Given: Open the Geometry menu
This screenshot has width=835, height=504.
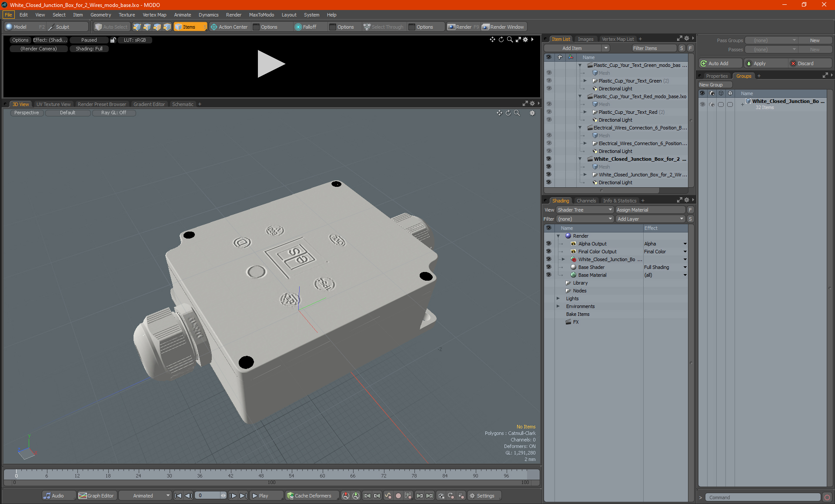Looking at the screenshot, I should point(100,15).
